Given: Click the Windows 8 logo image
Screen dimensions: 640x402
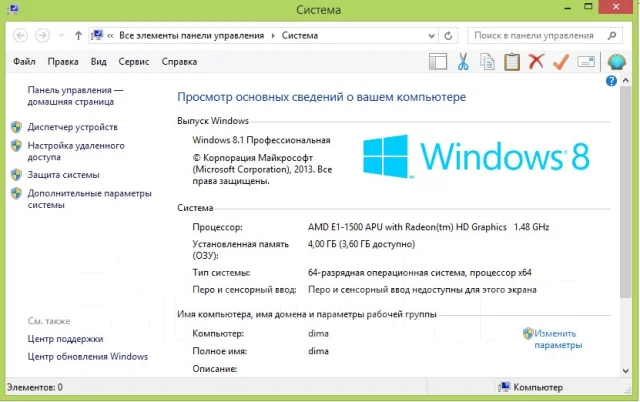Looking at the screenshot, I should click(476, 157).
